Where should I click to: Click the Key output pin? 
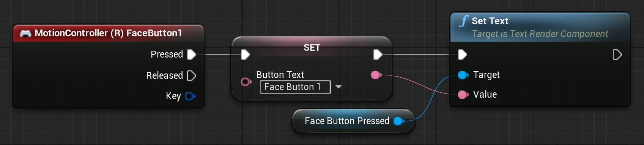point(190,96)
